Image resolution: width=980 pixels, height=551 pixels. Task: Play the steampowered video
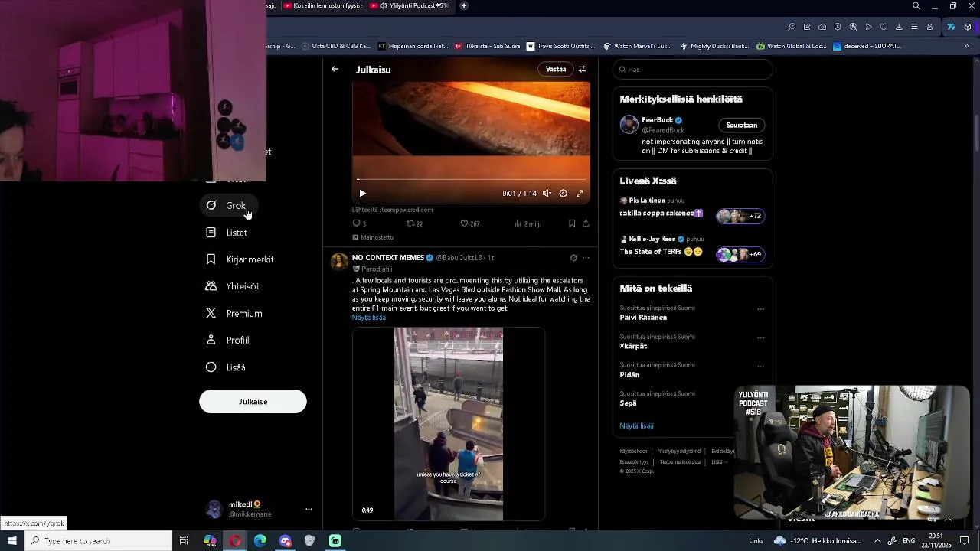(x=362, y=194)
